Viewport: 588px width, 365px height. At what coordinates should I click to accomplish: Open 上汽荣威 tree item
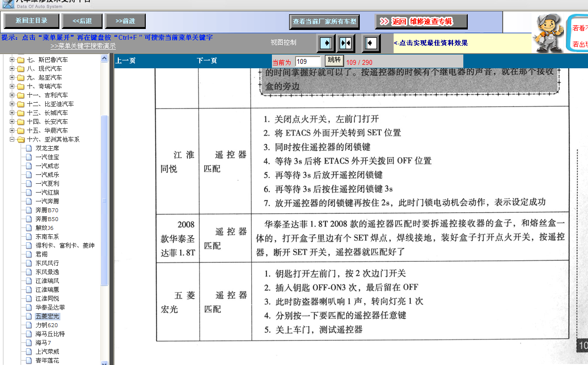point(47,351)
